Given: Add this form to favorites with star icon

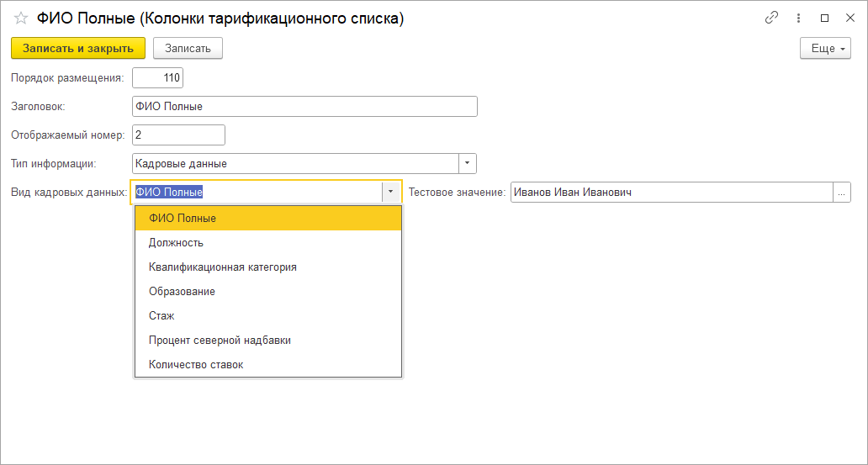Looking at the screenshot, I should click(21, 18).
